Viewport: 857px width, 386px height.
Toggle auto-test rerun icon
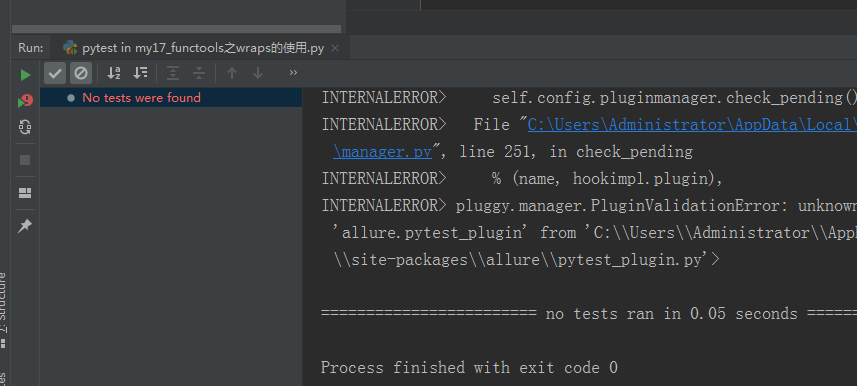(x=25, y=127)
